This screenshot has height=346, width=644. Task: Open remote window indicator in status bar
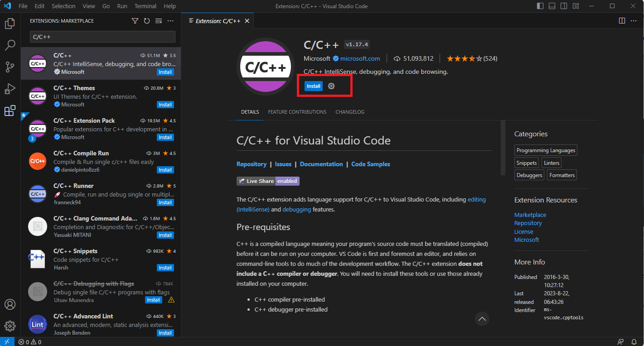click(x=7, y=342)
